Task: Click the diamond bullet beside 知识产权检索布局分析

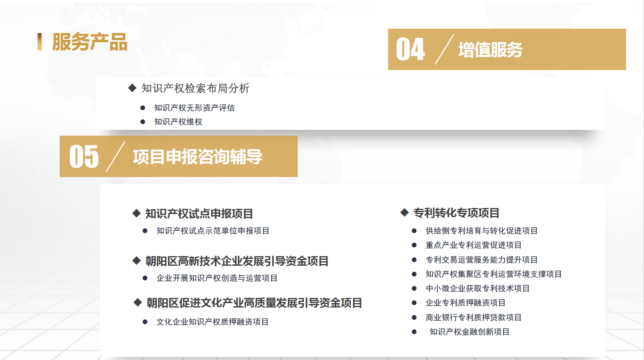Action: pos(132,88)
